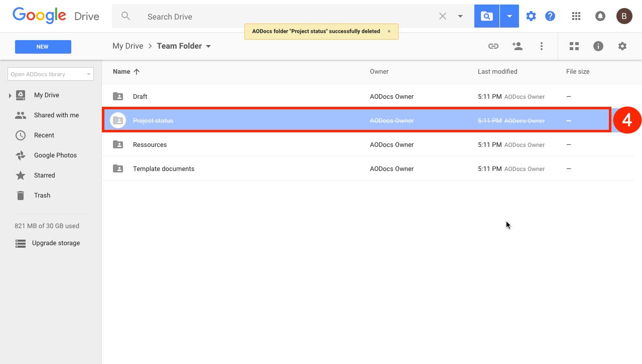Open the help question mark icon
This screenshot has height=364, width=642.
tap(550, 17)
